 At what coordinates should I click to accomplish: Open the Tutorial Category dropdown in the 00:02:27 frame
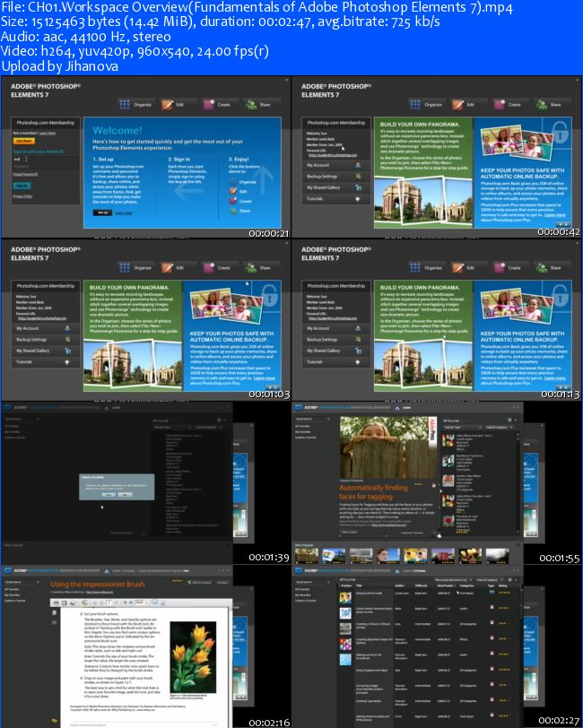(x=489, y=580)
